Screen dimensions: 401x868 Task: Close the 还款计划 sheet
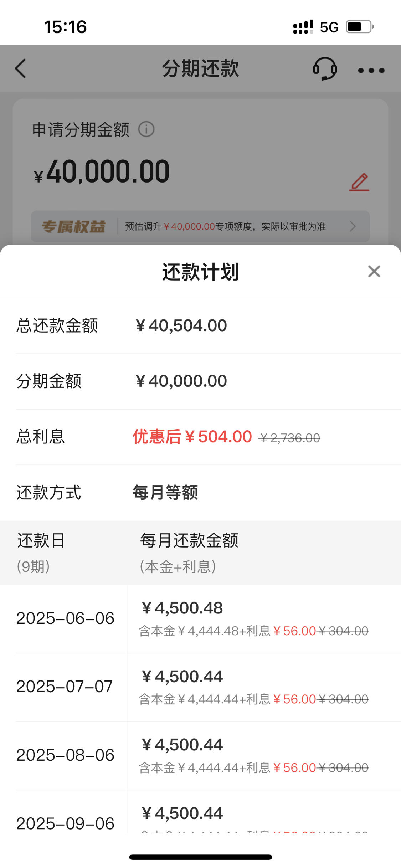click(374, 271)
